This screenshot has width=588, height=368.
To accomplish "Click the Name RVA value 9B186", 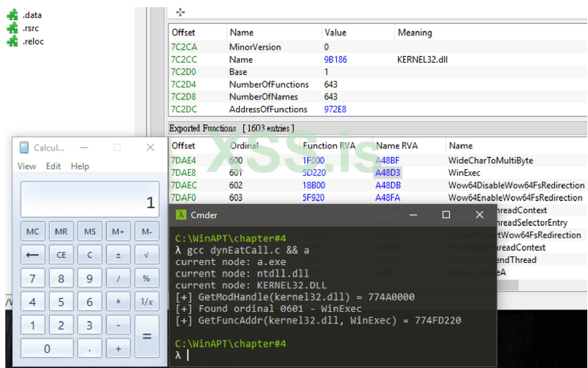I will click(335, 60).
